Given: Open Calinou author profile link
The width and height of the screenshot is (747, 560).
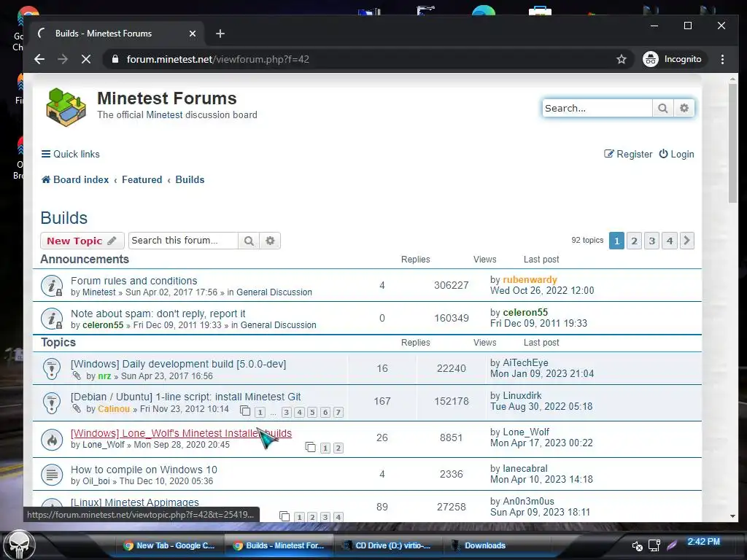Looking at the screenshot, I should [x=114, y=409].
